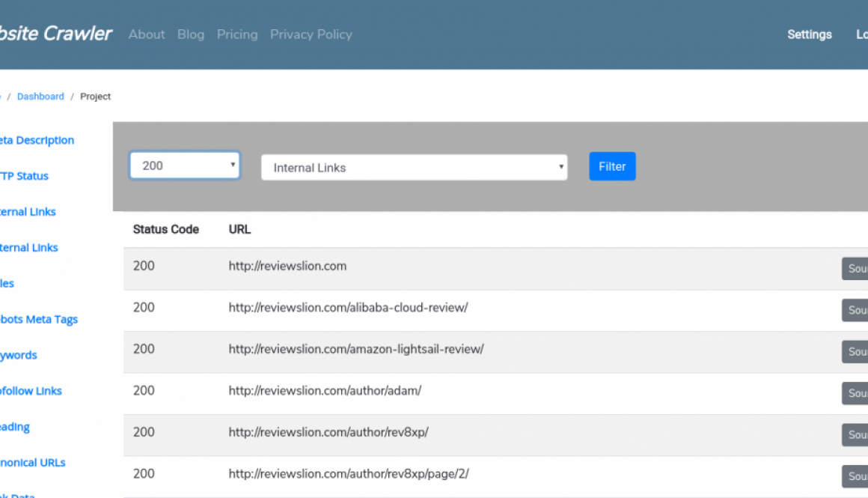Open Settings in the top bar
This screenshot has width=868, height=498.
pos(810,34)
